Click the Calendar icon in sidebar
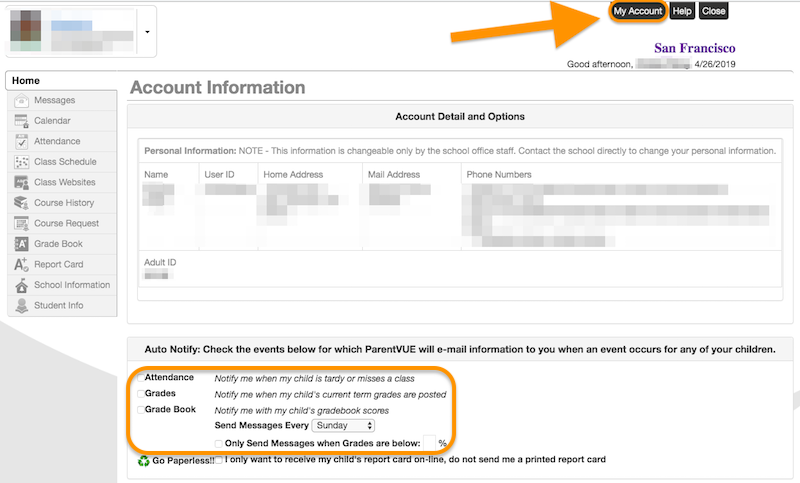The height and width of the screenshot is (483, 800). (22, 121)
